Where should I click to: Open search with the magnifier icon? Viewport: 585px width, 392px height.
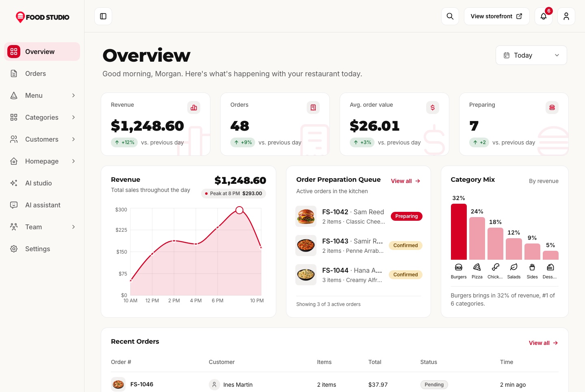(x=450, y=16)
